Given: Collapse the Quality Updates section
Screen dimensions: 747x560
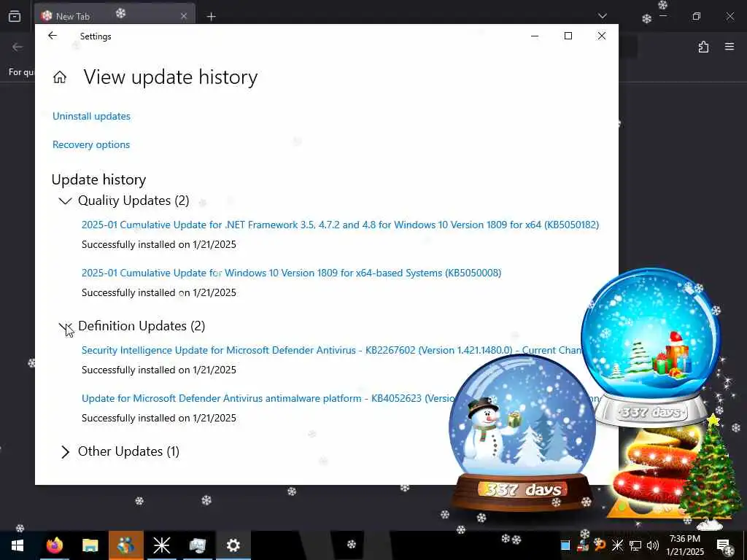Looking at the screenshot, I should coord(65,201).
